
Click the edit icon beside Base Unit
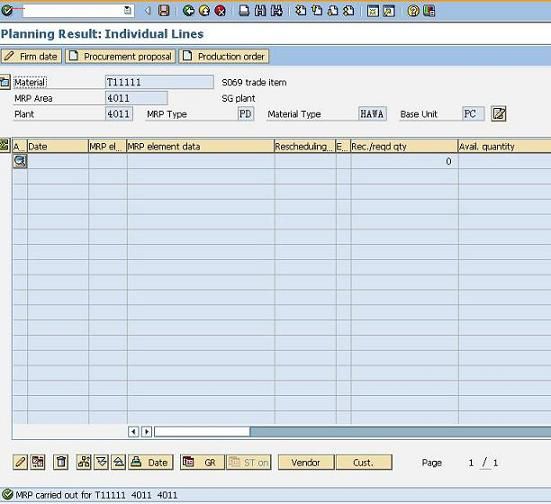tap(499, 114)
